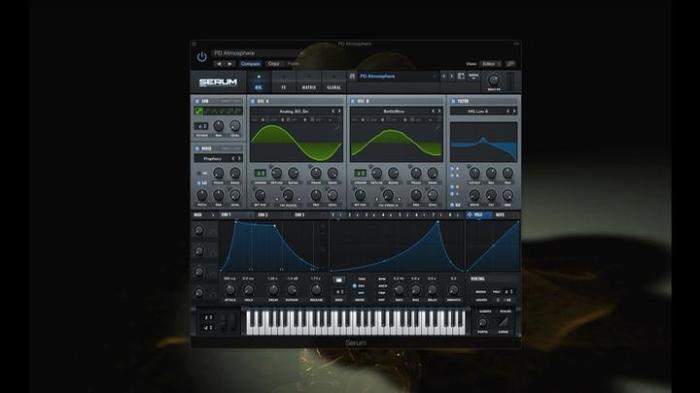
Task: Toggle the Filter enable switch
Action: point(453,101)
